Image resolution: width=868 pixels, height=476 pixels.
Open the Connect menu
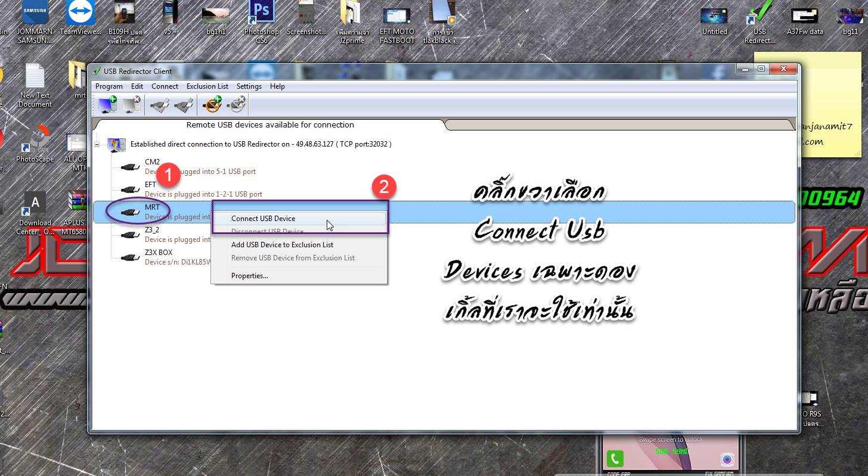[x=165, y=86]
